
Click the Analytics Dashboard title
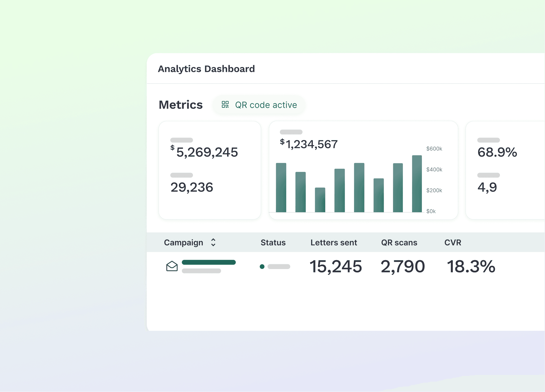[206, 69]
